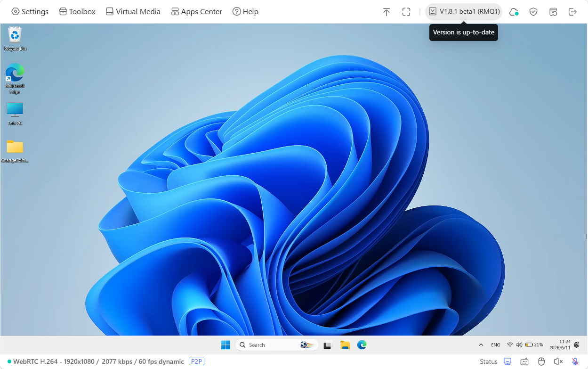Toggle the mouse status icon

point(541,361)
